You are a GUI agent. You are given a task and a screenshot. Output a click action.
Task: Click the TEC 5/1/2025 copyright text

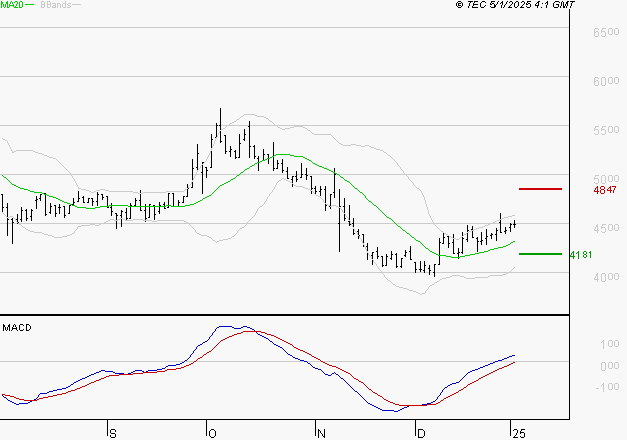tap(515, 5)
